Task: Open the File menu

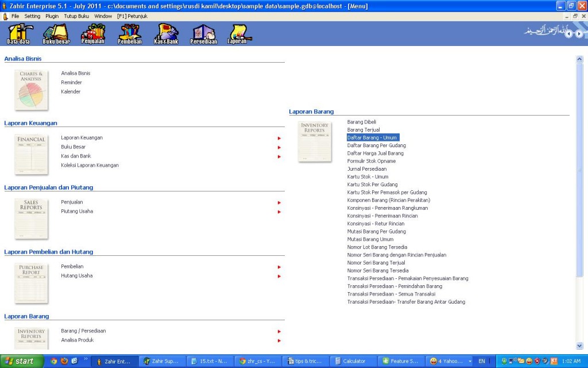Action: [15, 16]
